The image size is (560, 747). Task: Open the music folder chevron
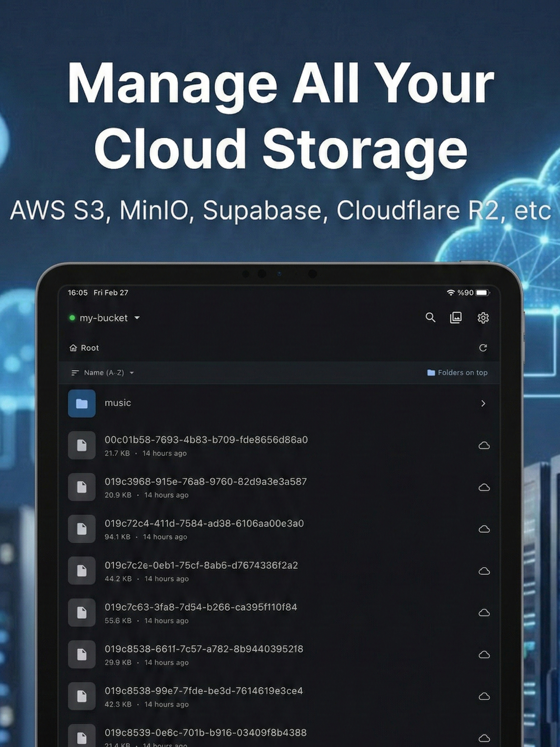pos(483,404)
